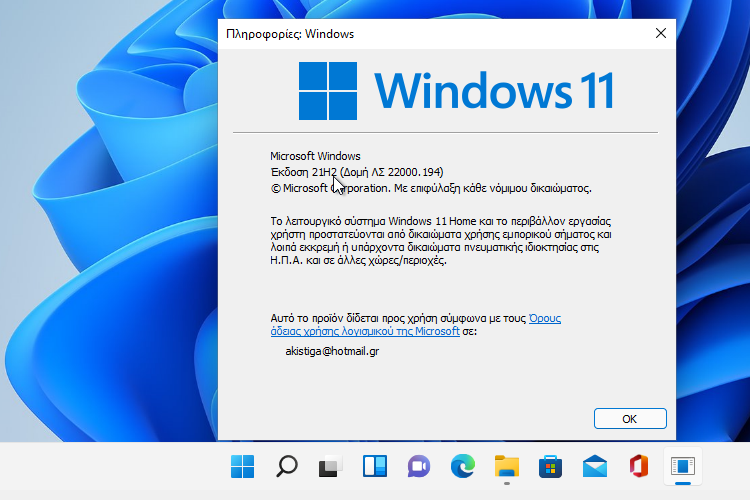Select the active winver taskbar icon
Viewport: 750px width, 500px height.
(683, 466)
